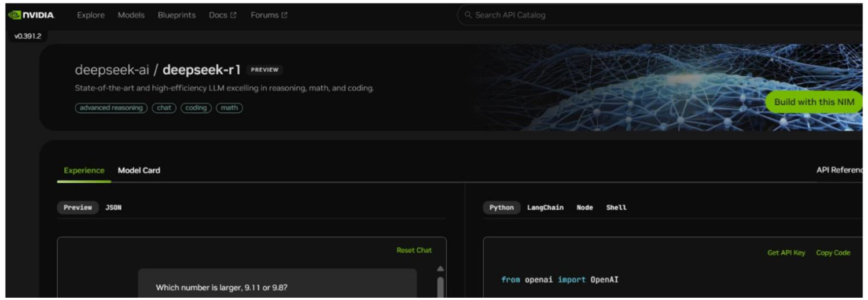Screen dimensions: 868x300
Task: Click the 'from openai import OpenAI' code line
Action: pos(560,280)
